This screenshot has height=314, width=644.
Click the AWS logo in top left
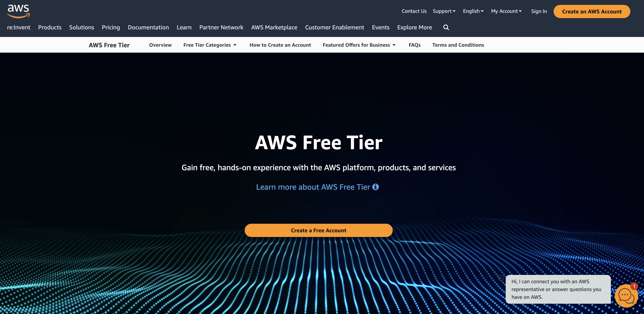coord(19,11)
